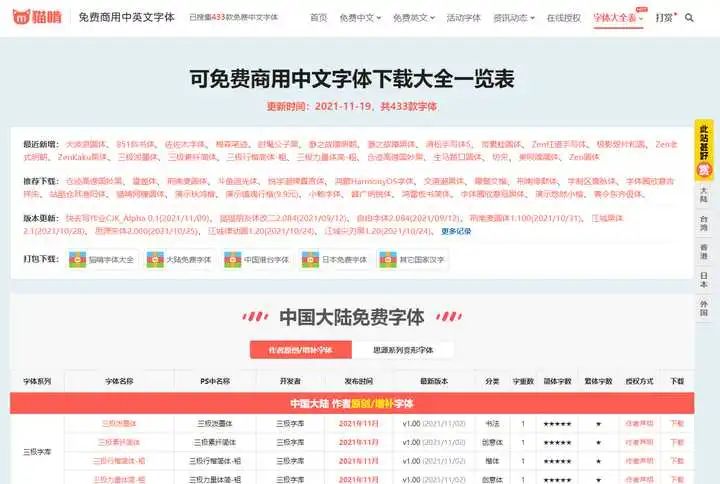
Task: Click the PS中名称 column header
Action: 215,381
